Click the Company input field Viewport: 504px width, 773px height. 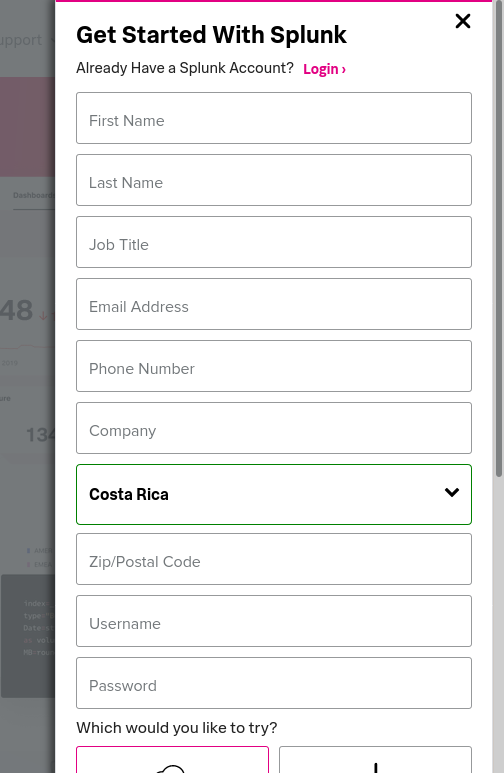click(274, 428)
